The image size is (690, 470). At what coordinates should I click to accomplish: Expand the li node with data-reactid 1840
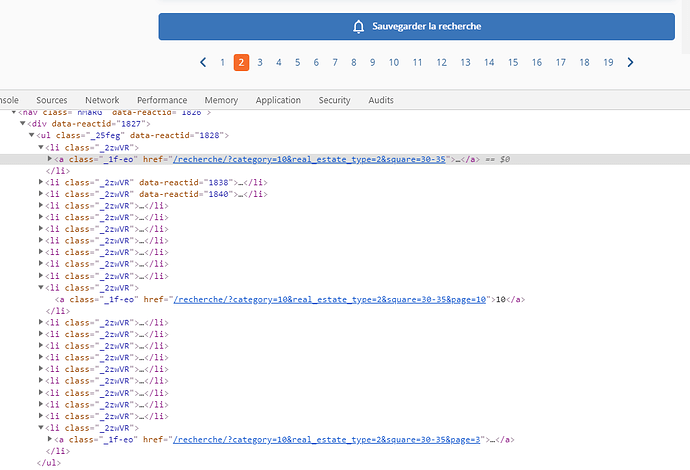[41, 194]
